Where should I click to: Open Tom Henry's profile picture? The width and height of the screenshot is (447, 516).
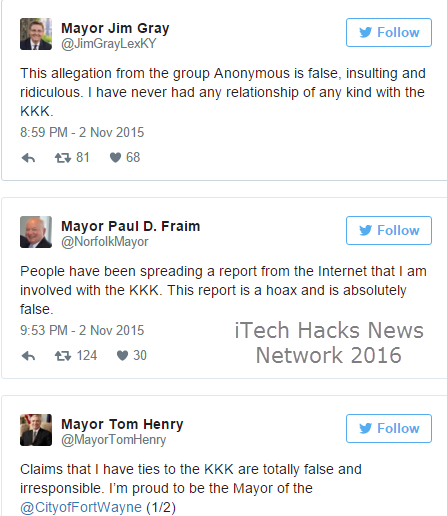tap(36, 430)
